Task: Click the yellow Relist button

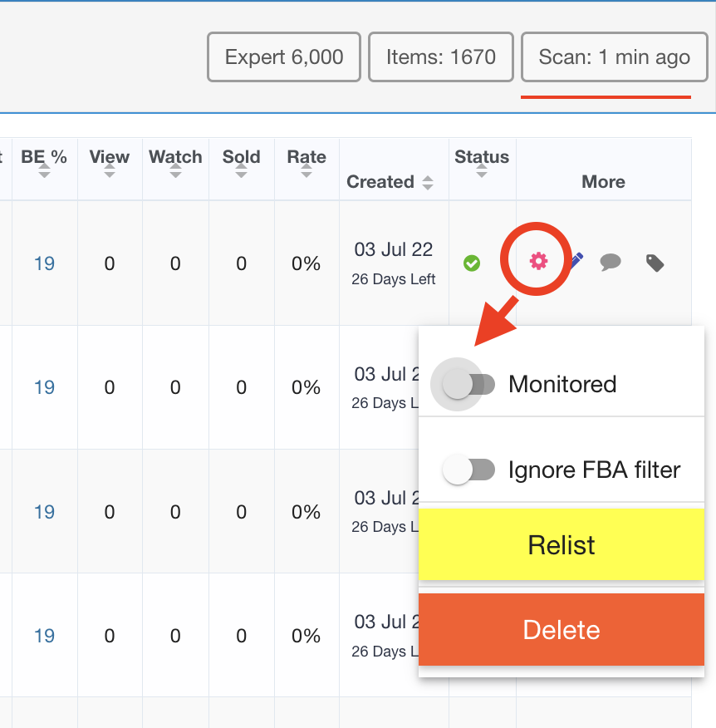Action: tap(561, 544)
